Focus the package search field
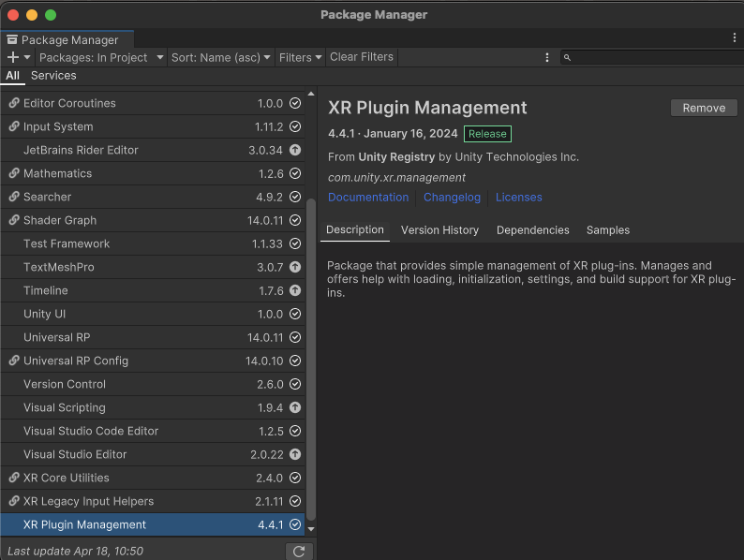 pyautogui.click(x=653, y=57)
